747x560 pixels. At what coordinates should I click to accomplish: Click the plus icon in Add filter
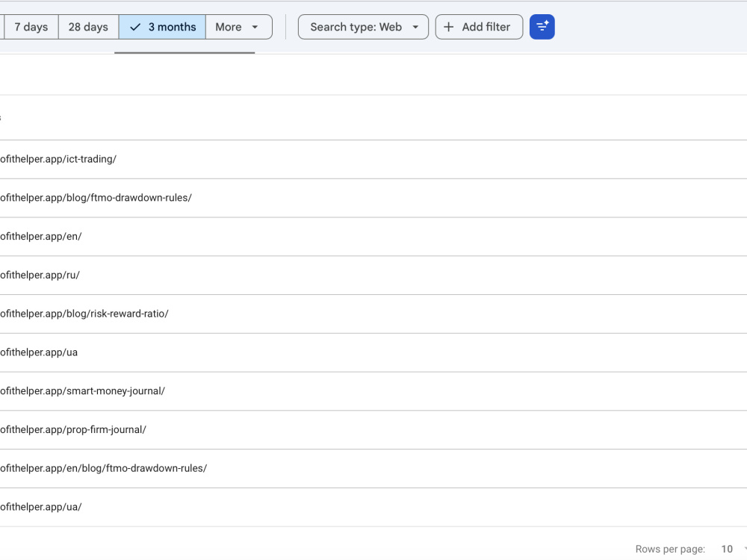(x=448, y=27)
